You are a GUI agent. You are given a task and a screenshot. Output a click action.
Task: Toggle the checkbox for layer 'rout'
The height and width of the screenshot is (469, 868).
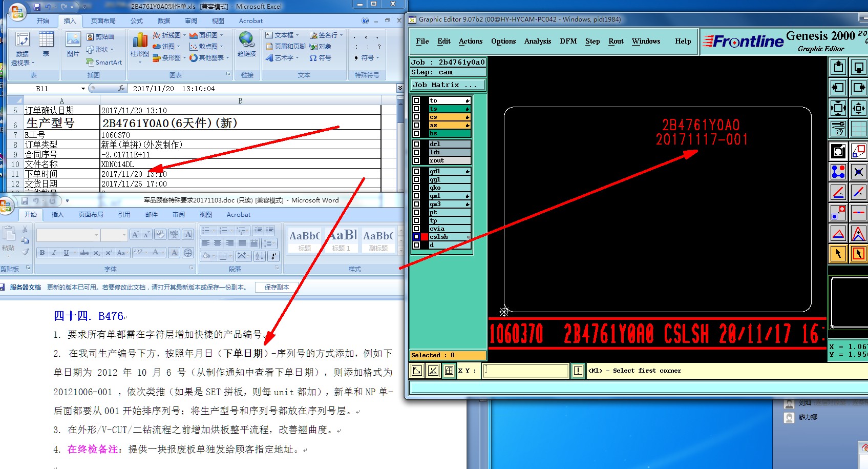tap(416, 160)
